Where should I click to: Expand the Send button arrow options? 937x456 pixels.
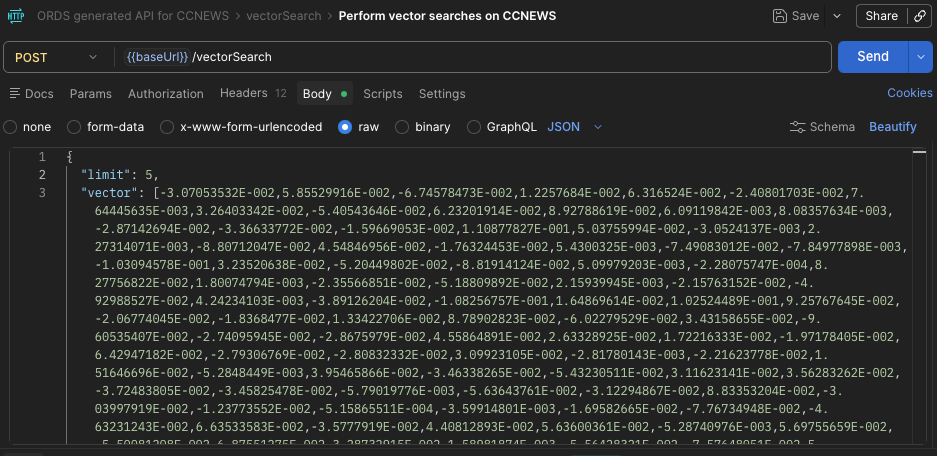click(x=920, y=57)
